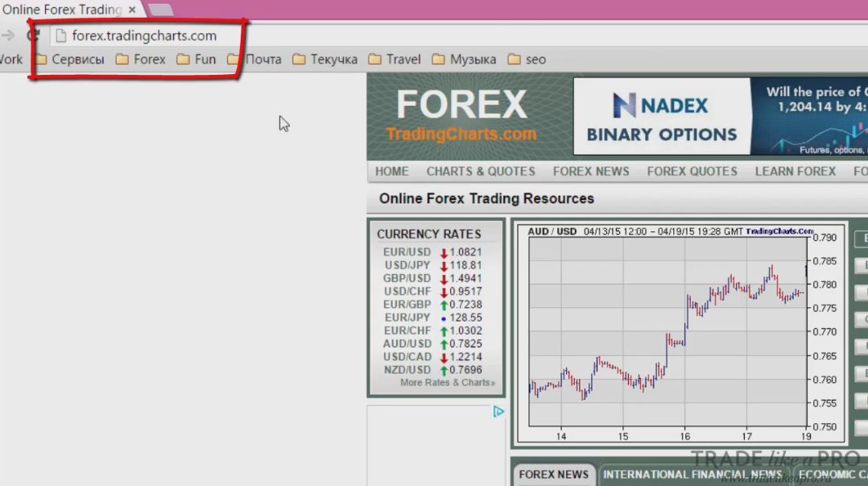Image resolution: width=868 pixels, height=486 pixels.
Task: Click the AdChoices icon on the ad
Action: click(x=498, y=412)
